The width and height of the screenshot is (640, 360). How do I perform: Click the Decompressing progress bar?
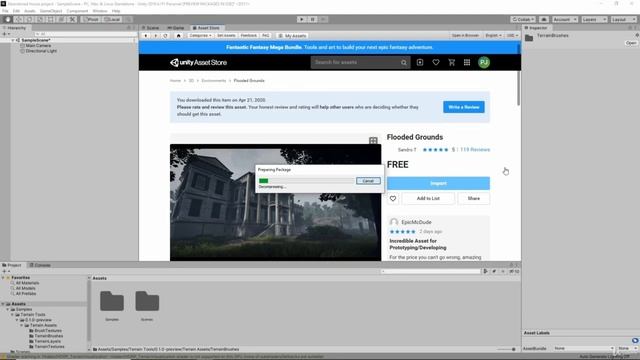(306, 181)
